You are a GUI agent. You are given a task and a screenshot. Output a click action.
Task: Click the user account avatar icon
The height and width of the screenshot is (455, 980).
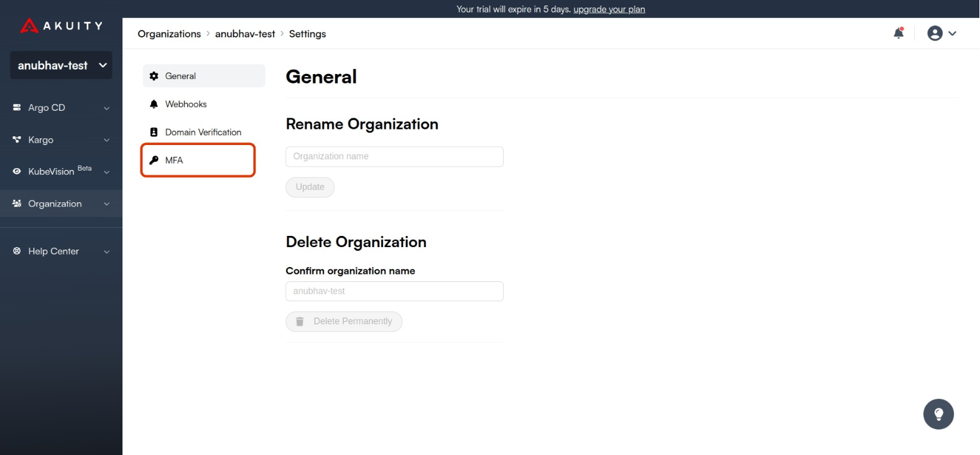click(x=935, y=33)
